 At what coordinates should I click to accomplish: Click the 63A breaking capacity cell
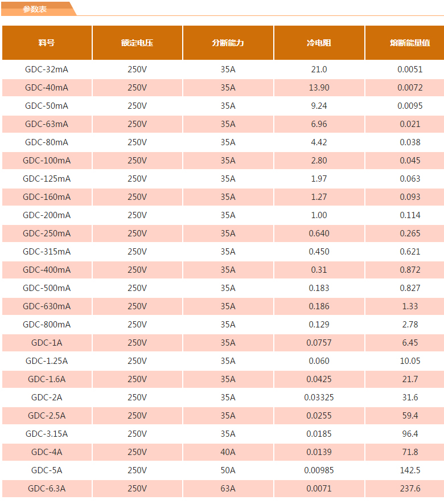pos(228,489)
